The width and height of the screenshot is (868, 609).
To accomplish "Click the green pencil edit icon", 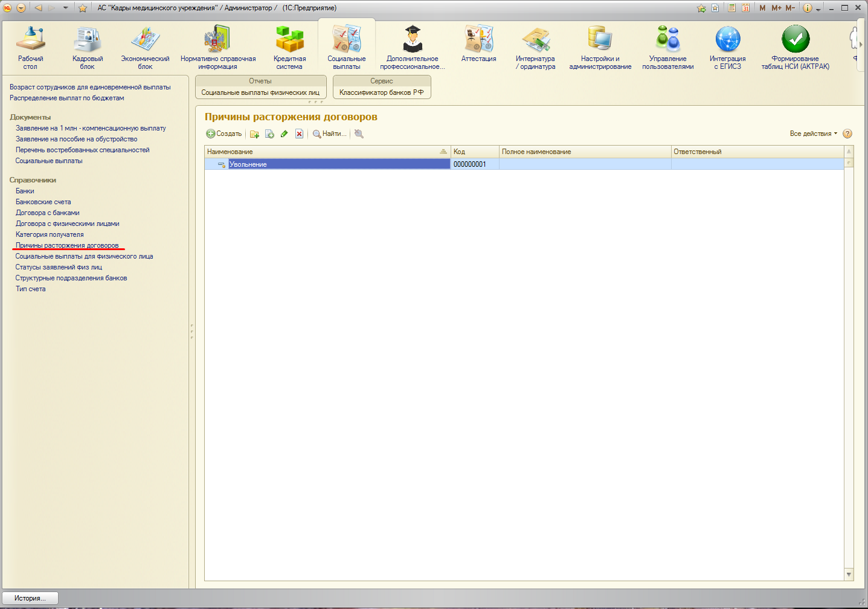I will [284, 134].
